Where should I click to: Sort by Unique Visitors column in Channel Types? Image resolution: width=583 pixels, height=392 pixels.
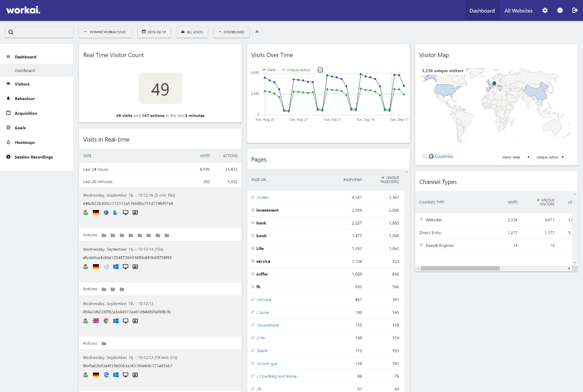coord(546,202)
